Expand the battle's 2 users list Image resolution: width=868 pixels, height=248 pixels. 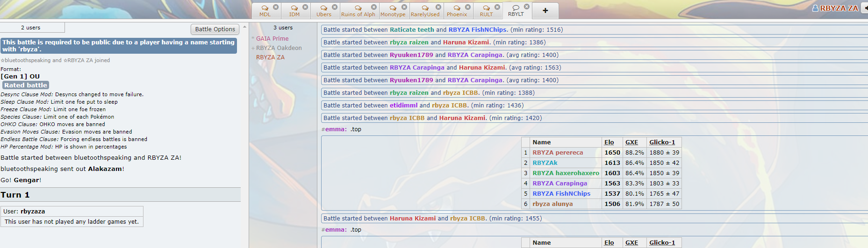(x=31, y=28)
